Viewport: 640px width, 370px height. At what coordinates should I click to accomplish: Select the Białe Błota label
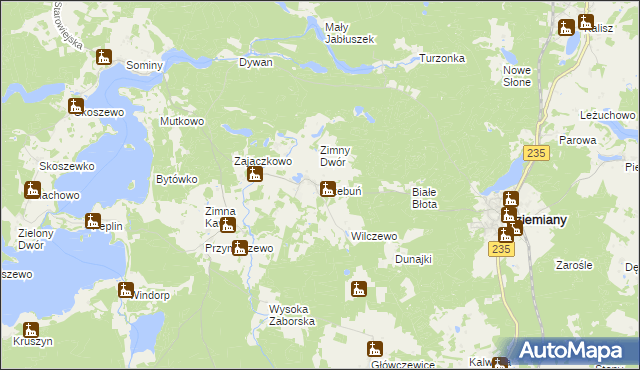pos(424,198)
